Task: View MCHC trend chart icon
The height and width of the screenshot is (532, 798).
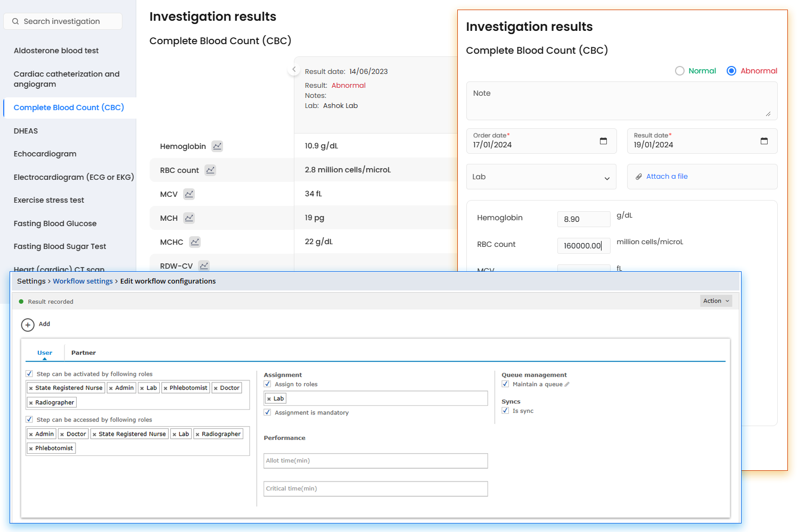Action: (x=195, y=242)
